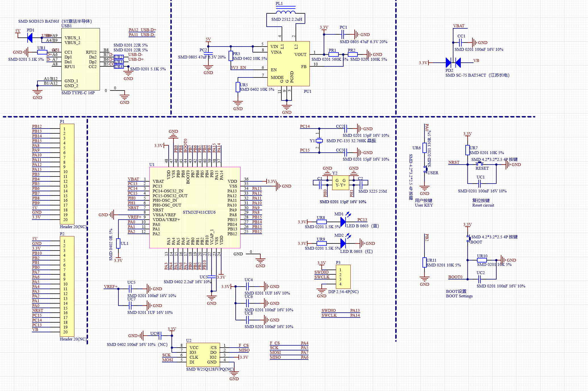Click the Y2 25M crystal component
The width and height of the screenshot is (588, 391).
pos(340,182)
